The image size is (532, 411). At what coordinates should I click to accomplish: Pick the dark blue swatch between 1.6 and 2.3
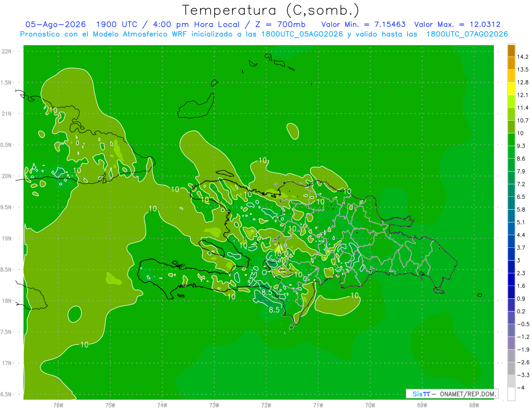coord(511,279)
